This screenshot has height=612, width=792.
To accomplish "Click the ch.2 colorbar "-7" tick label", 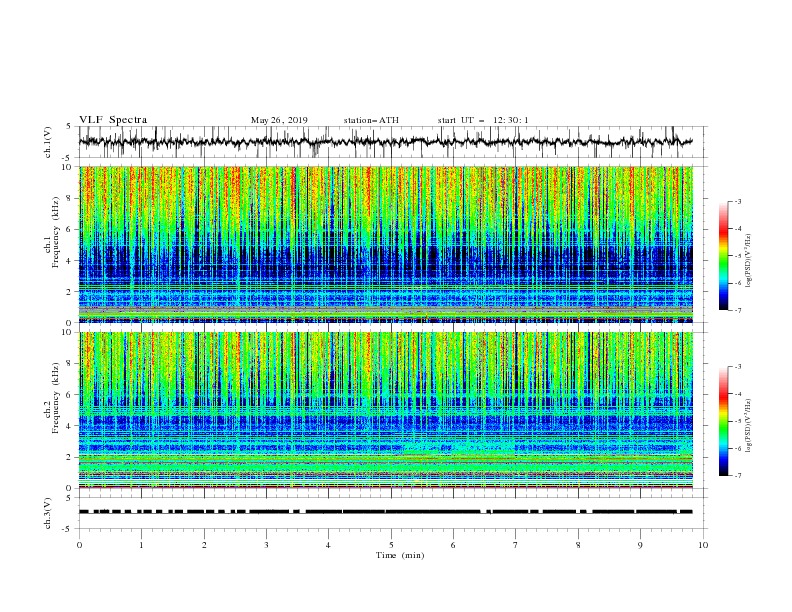I will click(737, 476).
